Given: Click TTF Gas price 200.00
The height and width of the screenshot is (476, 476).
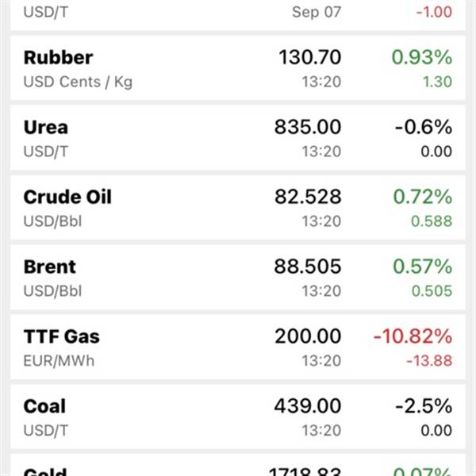Looking at the screenshot, I should click(308, 336).
